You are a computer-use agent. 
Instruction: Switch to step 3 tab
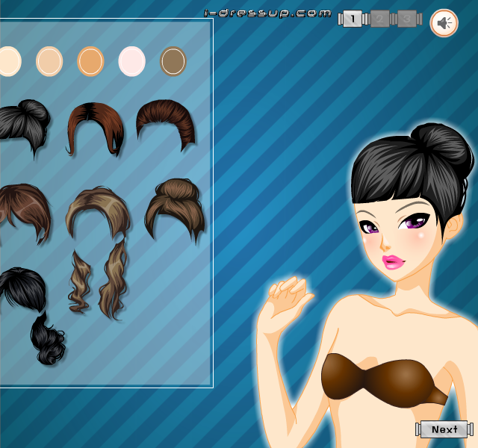click(407, 19)
